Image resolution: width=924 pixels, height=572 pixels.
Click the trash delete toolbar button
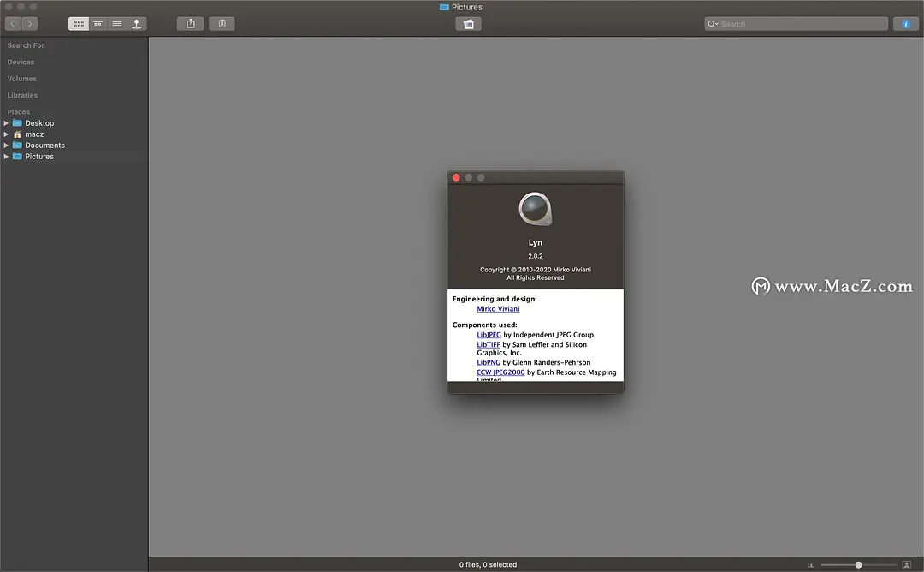(x=222, y=24)
